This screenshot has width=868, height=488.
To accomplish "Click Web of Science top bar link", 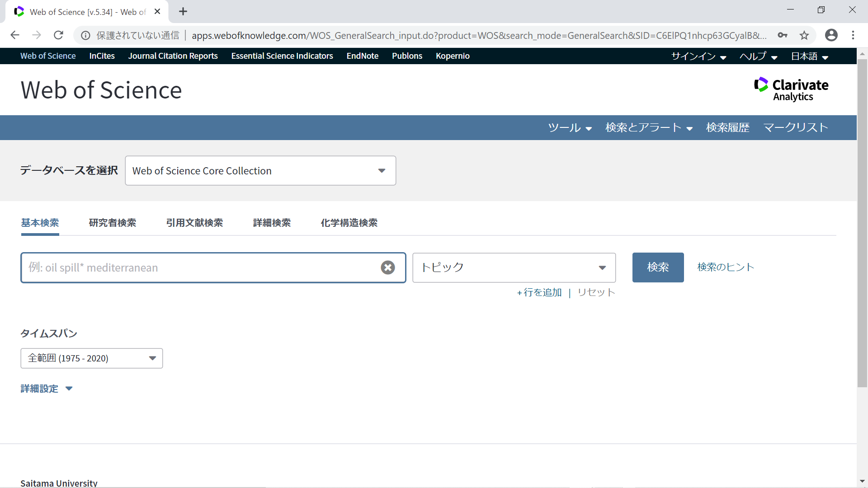I will pos(48,56).
